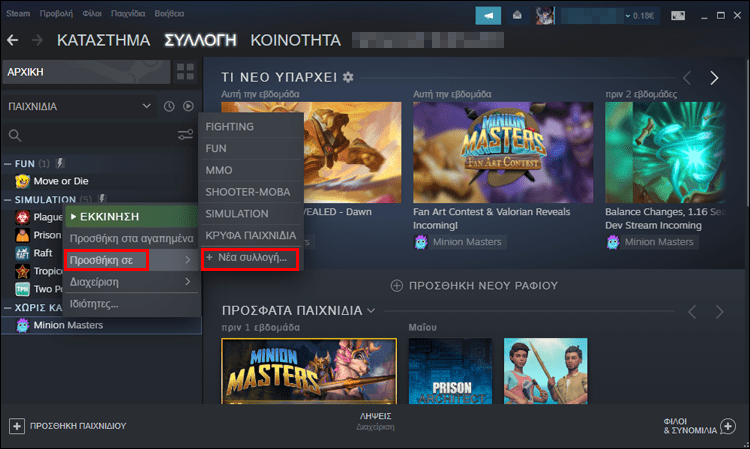Viewport: 750px width, 449px height.
Task: Open the ΠΡΟΣΦΑΤΑ ΠΑΙΧΝΙΔΙΑ sort dropdown
Action: [x=371, y=311]
